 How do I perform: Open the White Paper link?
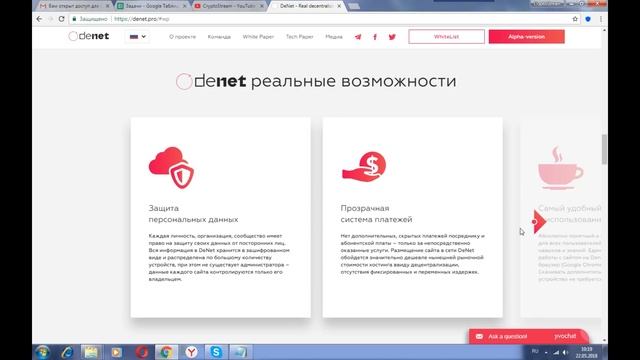click(x=258, y=37)
